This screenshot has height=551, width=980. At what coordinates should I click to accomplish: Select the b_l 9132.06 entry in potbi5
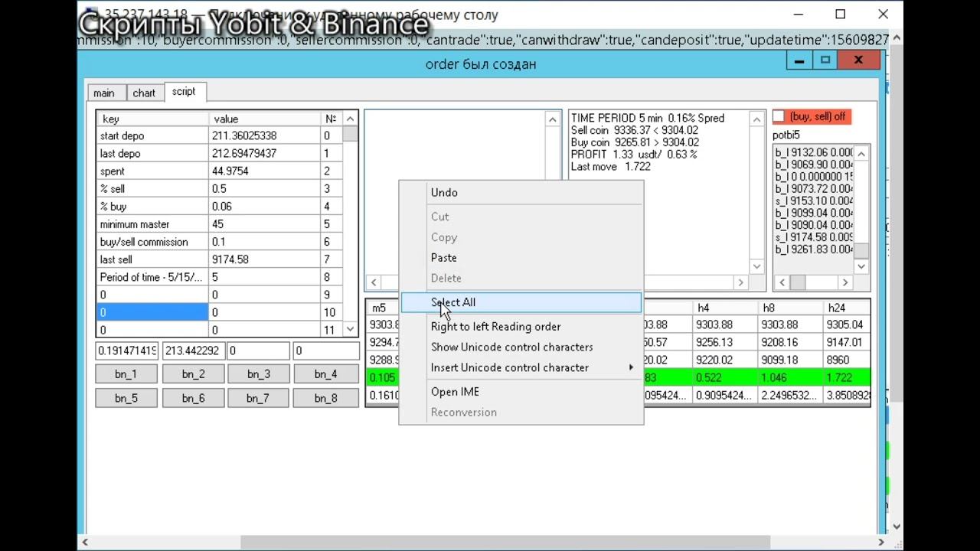(814, 152)
